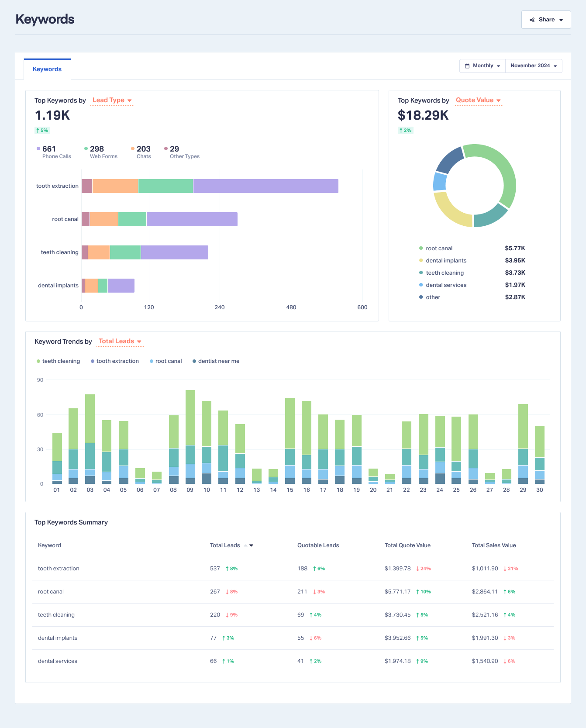Click root canal row in summary table

tap(293, 592)
